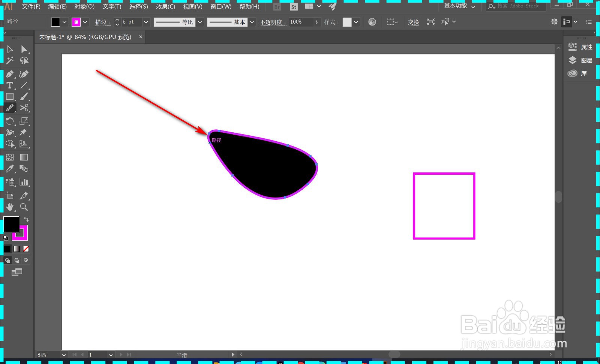
Task: Expand stroke weight dropdown
Action: (x=146, y=22)
